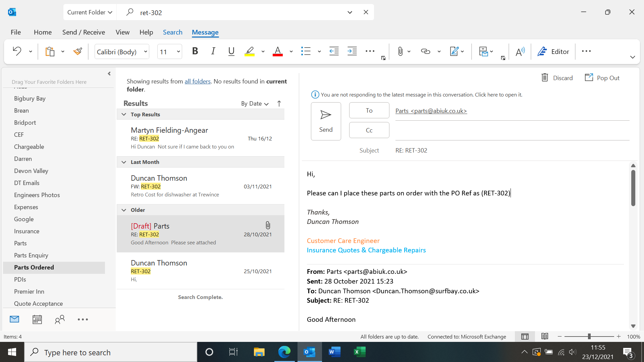Toggle Underline formatting
The height and width of the screenshot is (362, 644).
231,51
